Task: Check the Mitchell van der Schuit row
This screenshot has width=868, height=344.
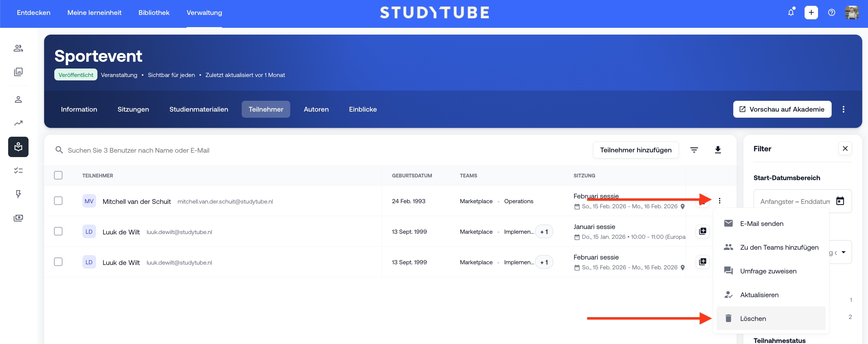Action: point(58,201)
